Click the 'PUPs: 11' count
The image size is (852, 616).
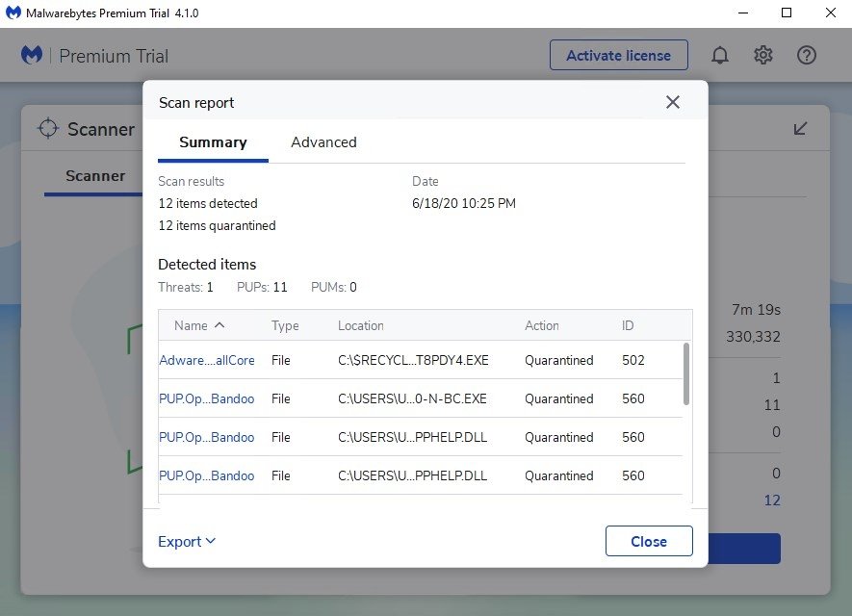pos(262,287)
